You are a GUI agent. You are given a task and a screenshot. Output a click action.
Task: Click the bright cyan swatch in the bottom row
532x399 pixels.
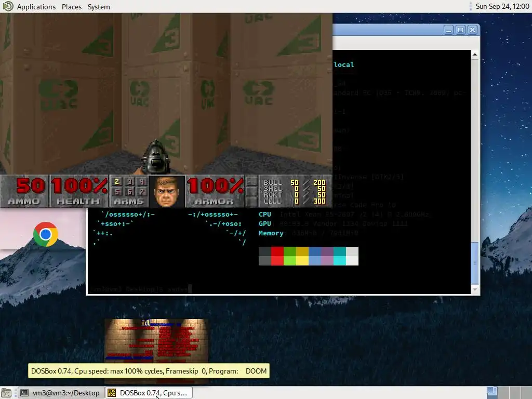click(340, 261)
